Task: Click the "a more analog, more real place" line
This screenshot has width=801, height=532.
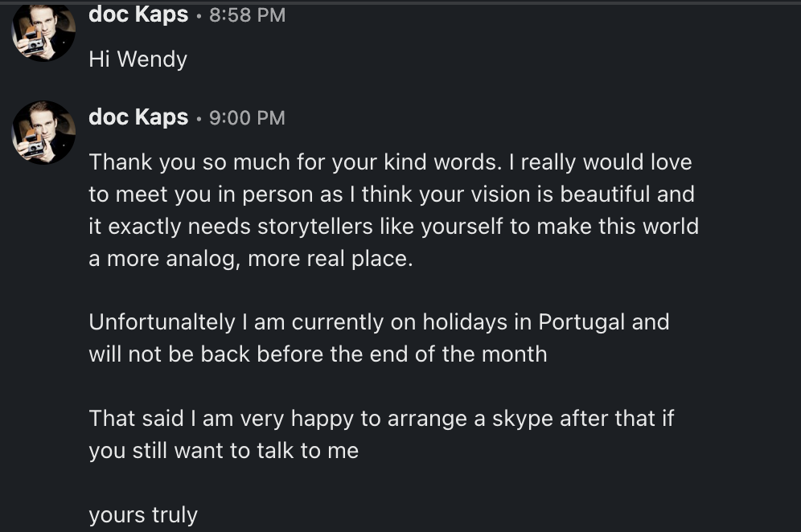Action: pos(250,260)
